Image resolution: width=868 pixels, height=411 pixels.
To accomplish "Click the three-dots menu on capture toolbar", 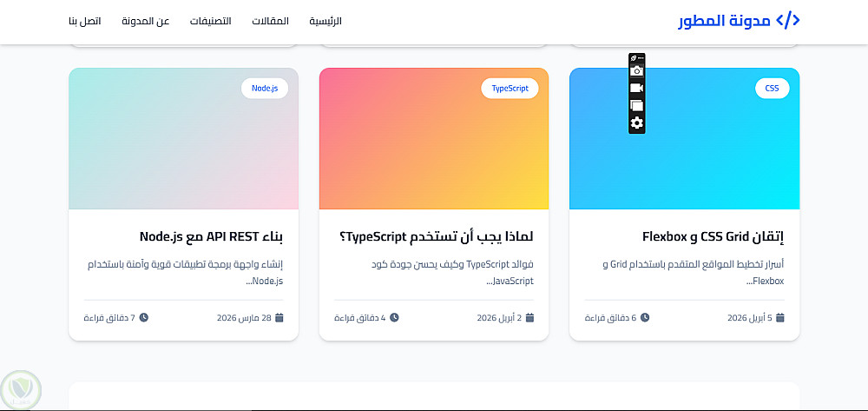I will click(641, 58).
